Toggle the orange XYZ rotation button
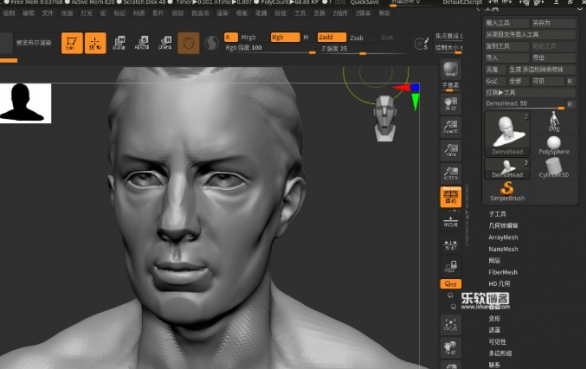The height and width of the screenshot is (369, 586). click(x=450, y=284)
